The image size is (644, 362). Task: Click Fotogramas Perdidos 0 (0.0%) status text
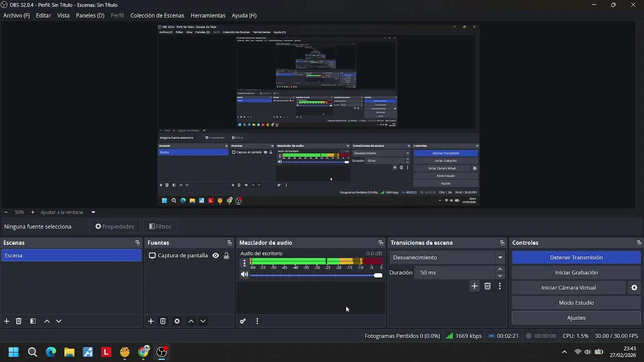pyautogui.click(x=402, y=336)
